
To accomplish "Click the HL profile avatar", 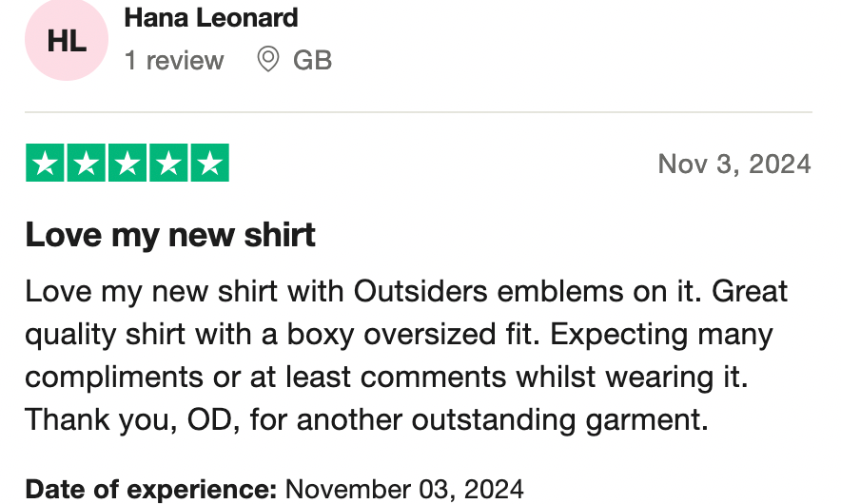I will [x=67, y=42].
